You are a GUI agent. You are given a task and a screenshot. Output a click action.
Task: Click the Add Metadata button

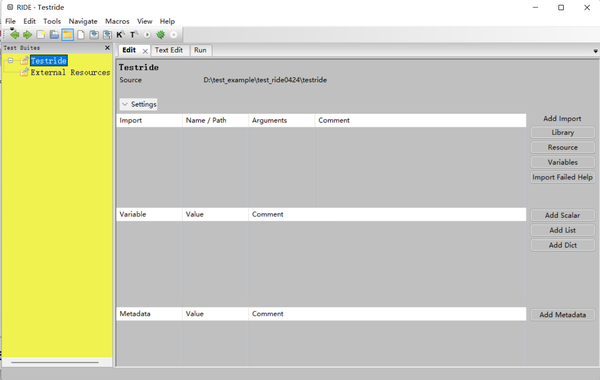[x=562, y=315]
